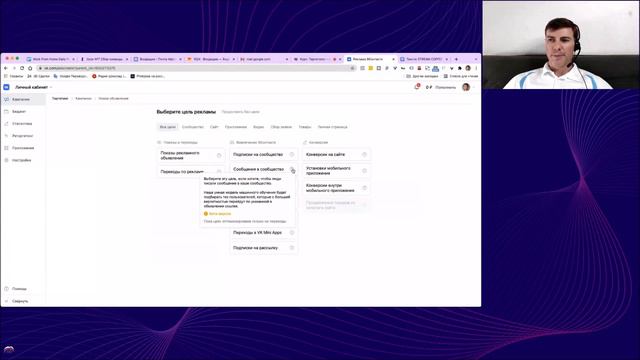The image size is (640, 360).
Task: Open a new browser tab
Action: click(456, 59)
